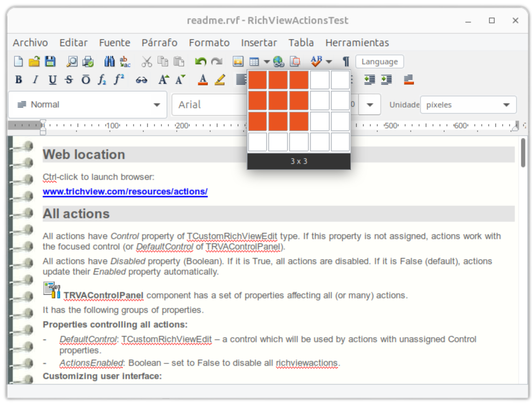
Task: Toggle Underline formatting
Action: click(x=52, y=80)
